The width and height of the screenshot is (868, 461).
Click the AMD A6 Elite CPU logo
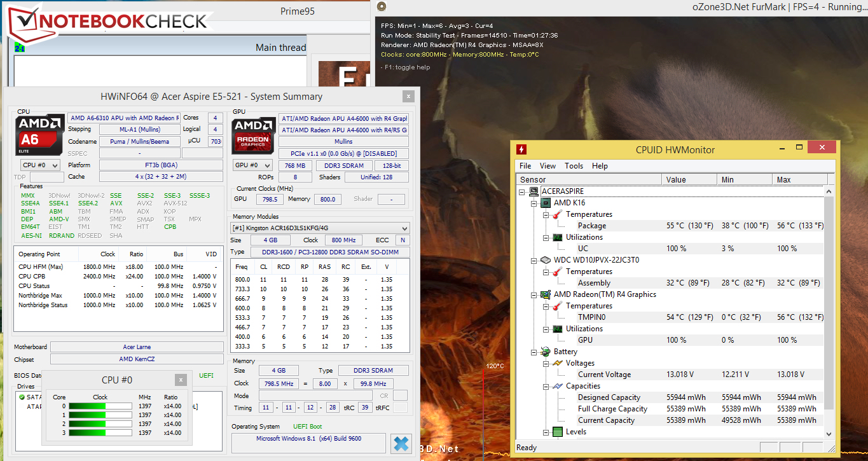(x=40, y=135)
